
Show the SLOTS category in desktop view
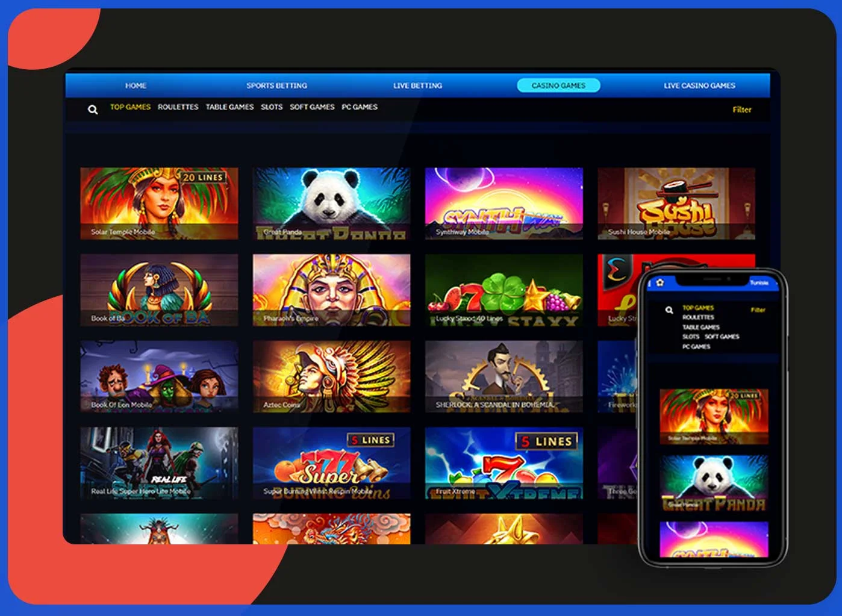(x=272, y=107)
